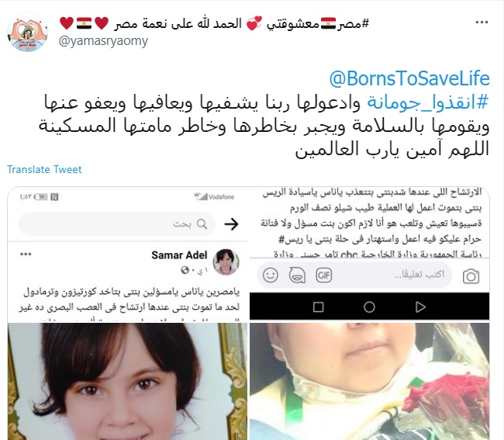Screen dimensions: 504x440
Task: Tap the Android circle home icon
Action: coord(369,307)
